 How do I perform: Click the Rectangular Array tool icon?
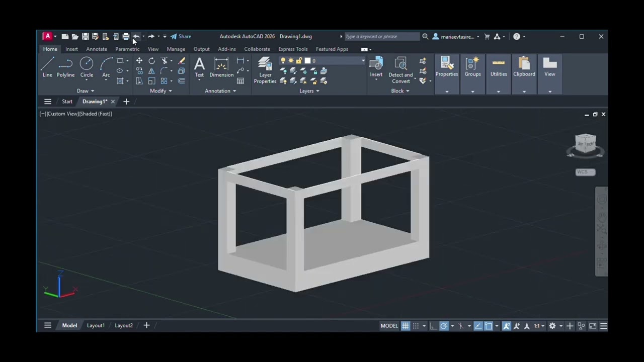[164, 81]
